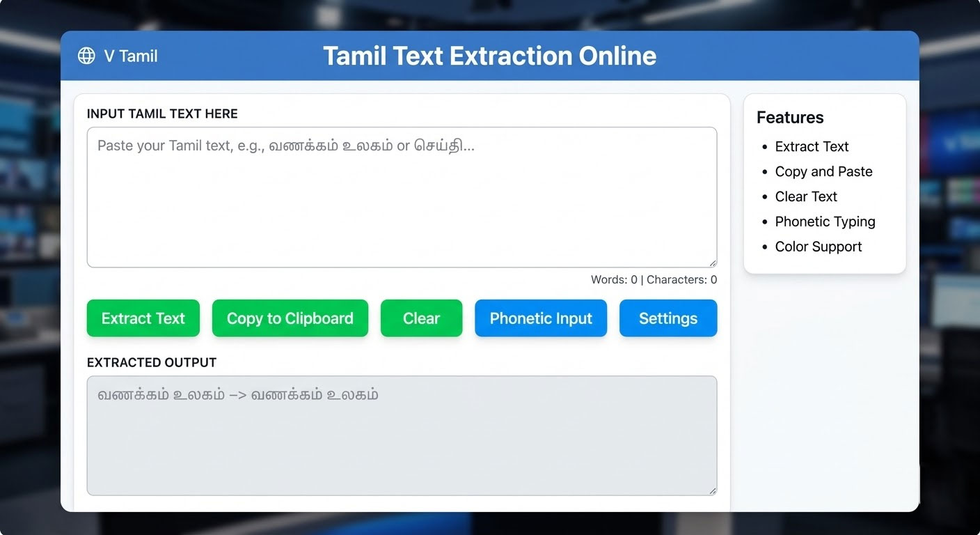Click the Tamil Text Extraction Online title

click(489, 56)
